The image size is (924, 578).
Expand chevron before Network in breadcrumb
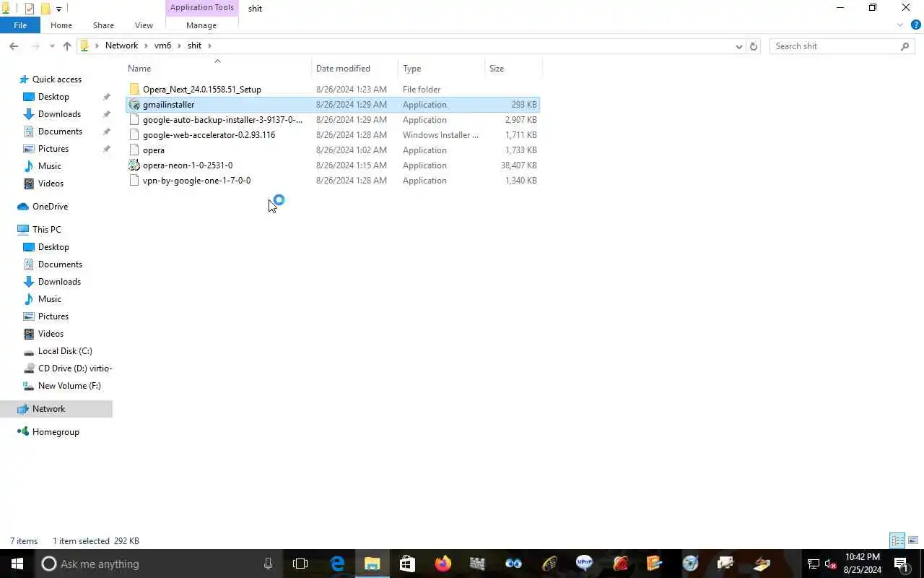[x=97, y=46]
